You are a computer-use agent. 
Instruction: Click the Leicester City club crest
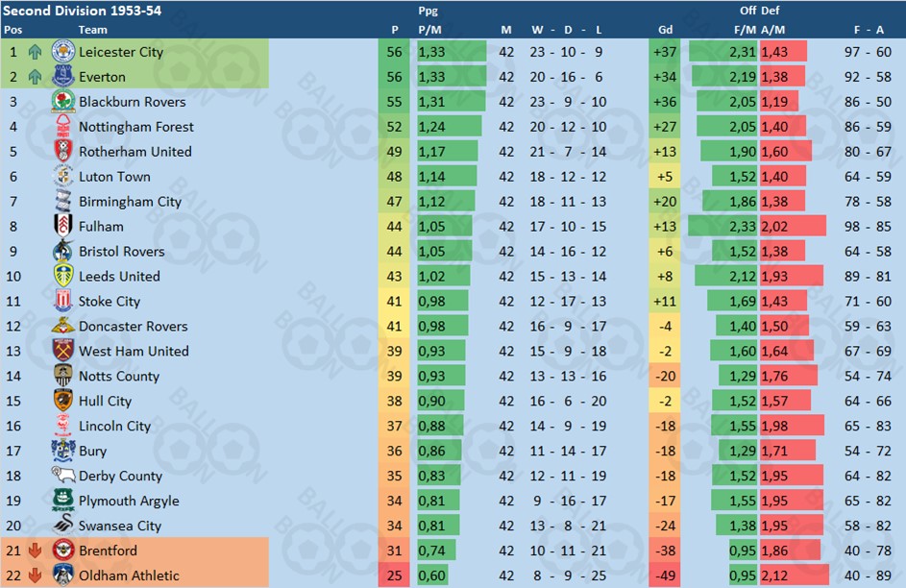(63, 52)
